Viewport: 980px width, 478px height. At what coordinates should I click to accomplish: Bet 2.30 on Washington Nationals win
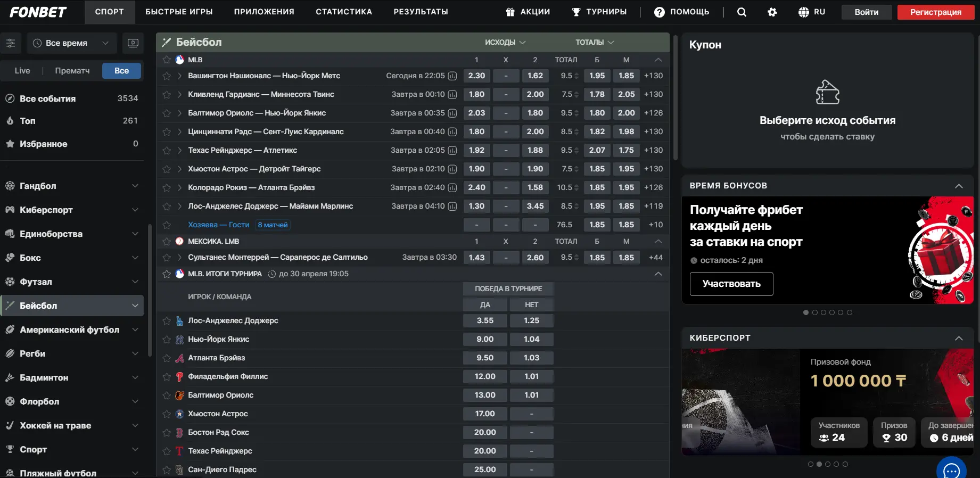pyautogui.click(x=476, y=76)
